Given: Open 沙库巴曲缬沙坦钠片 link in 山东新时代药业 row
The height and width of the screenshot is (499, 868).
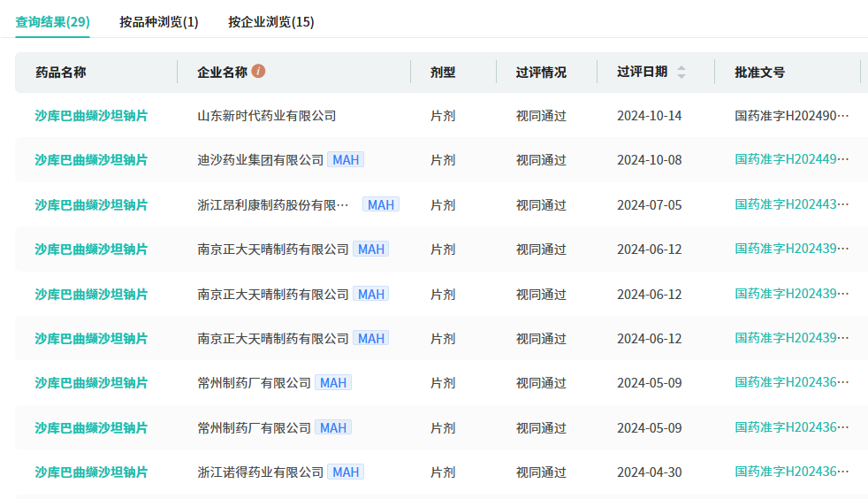Looking at the screenshot, I should coord(91,116).
